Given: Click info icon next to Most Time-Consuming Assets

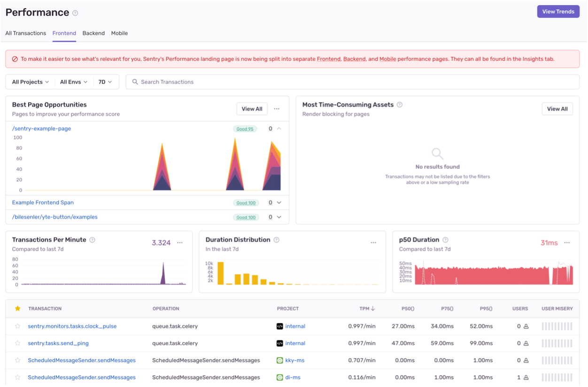Looking at the screenshot, I should (400, 105).
